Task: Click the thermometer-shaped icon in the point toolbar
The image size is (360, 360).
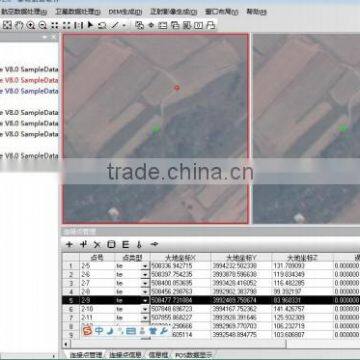Action: tap(139, 244)
